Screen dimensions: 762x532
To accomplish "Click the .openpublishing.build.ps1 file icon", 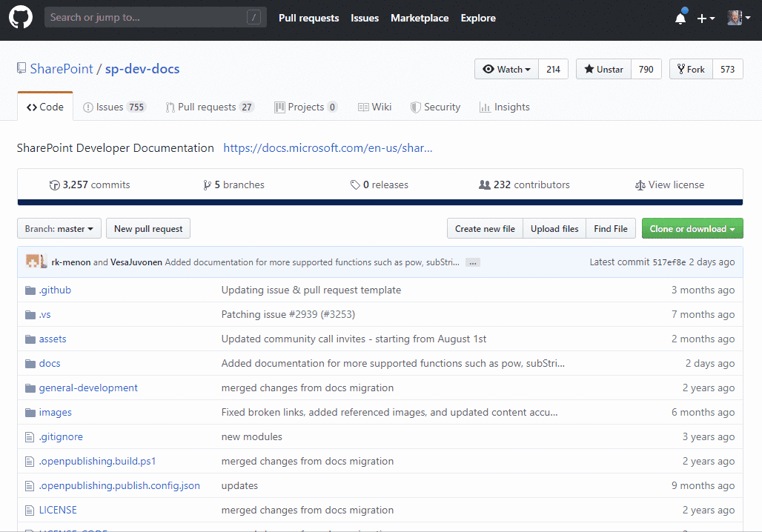I will [x=30, y=461].
